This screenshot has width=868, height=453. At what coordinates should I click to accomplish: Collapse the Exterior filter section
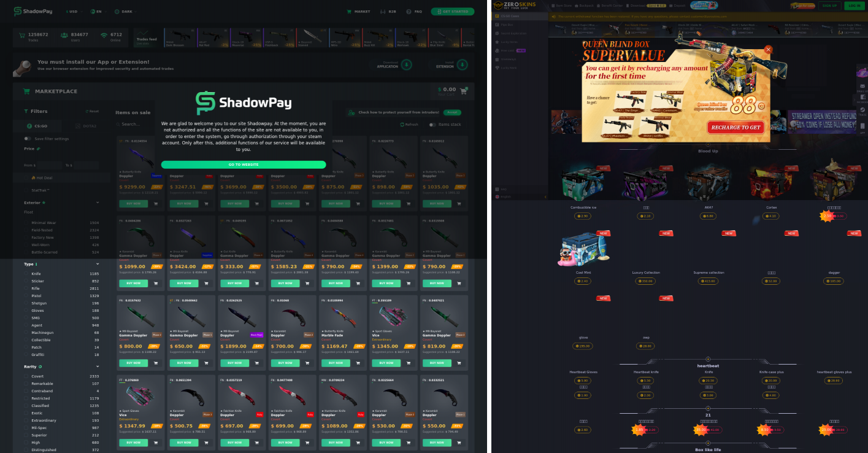[98, 202]
